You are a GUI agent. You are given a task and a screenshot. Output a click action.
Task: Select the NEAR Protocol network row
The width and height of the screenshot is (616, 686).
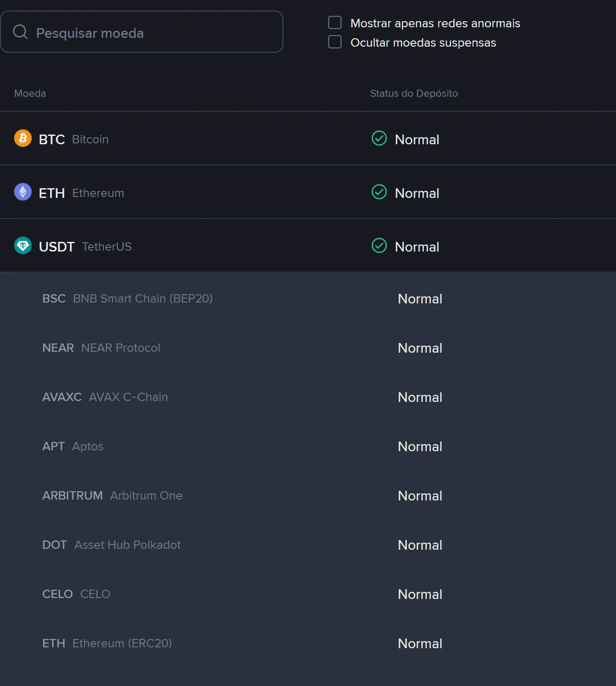point(308,348)
